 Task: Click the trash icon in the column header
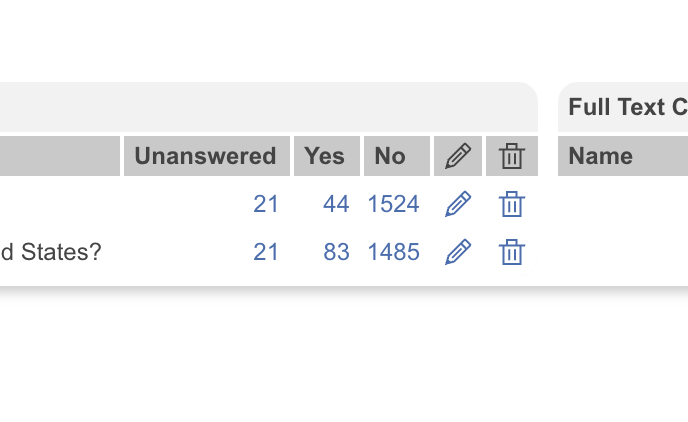tap(512, 156)
